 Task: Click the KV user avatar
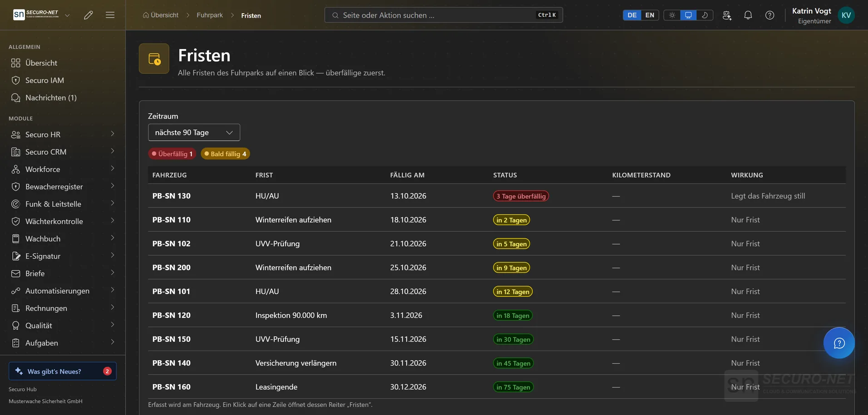(x=846, y=15)
